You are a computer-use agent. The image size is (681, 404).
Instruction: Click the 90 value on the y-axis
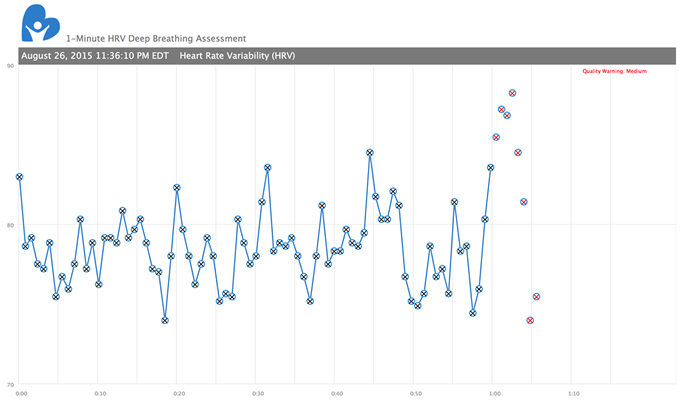pyautogui.click(x=10, y=66)
